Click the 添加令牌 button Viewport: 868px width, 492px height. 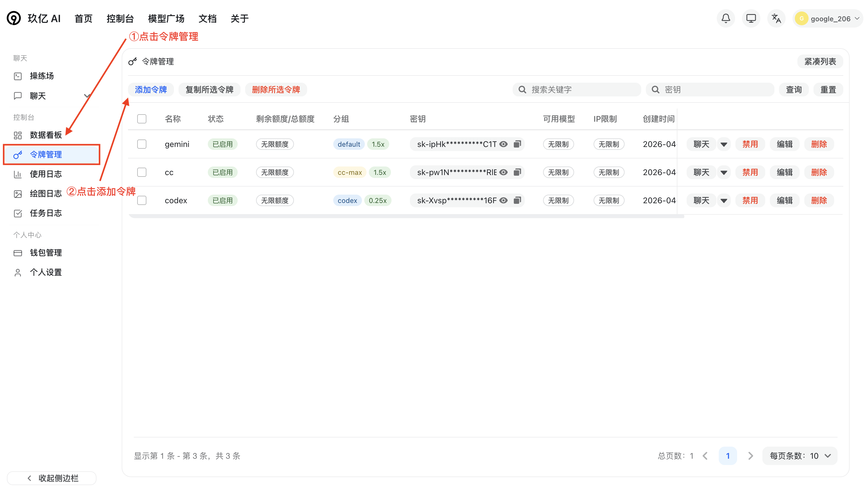151,90
